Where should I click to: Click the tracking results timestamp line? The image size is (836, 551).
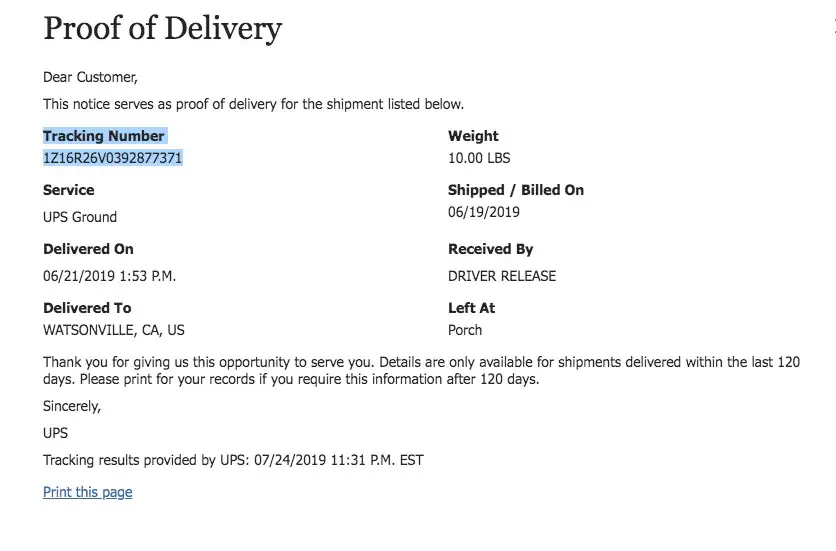point(233,461)
